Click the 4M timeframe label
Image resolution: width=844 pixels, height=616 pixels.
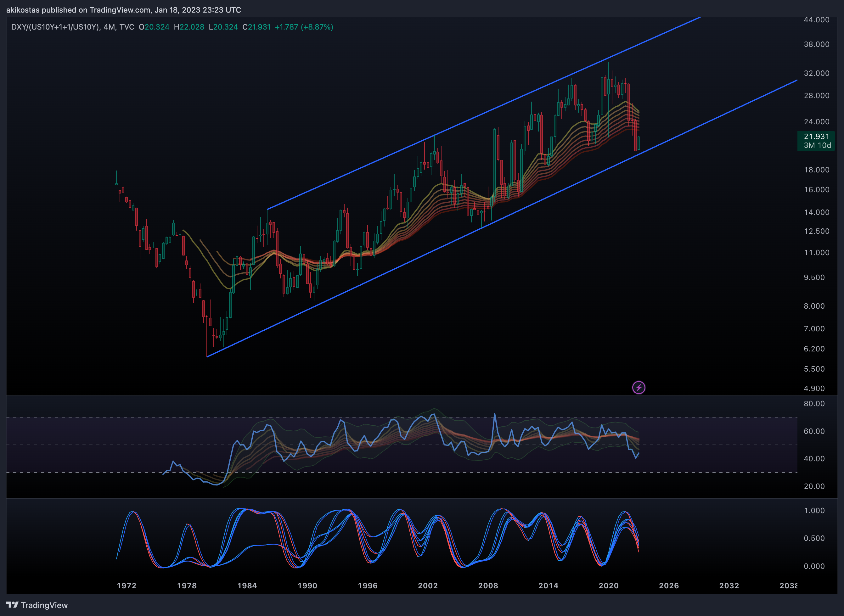[x=109, y=27]
